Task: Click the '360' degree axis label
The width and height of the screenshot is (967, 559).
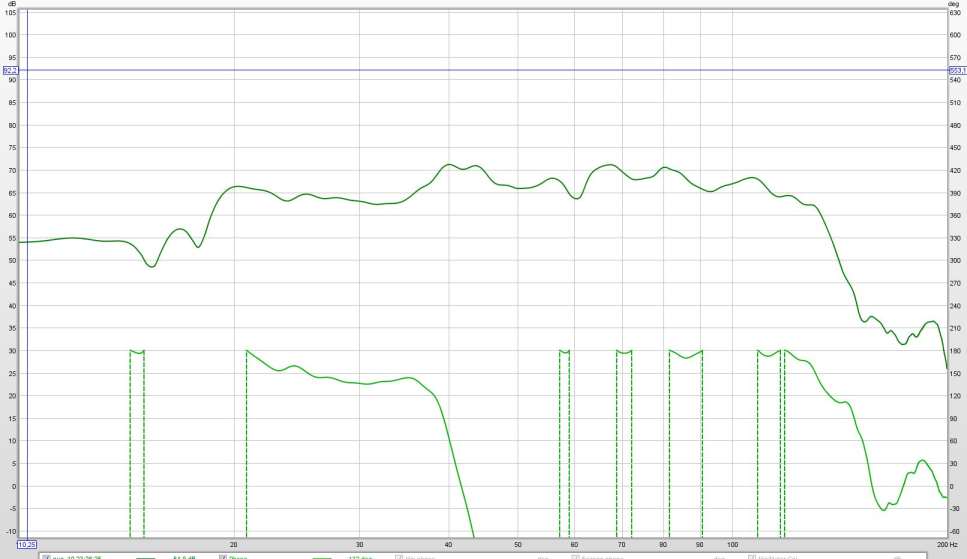Action: pos(955,215)
